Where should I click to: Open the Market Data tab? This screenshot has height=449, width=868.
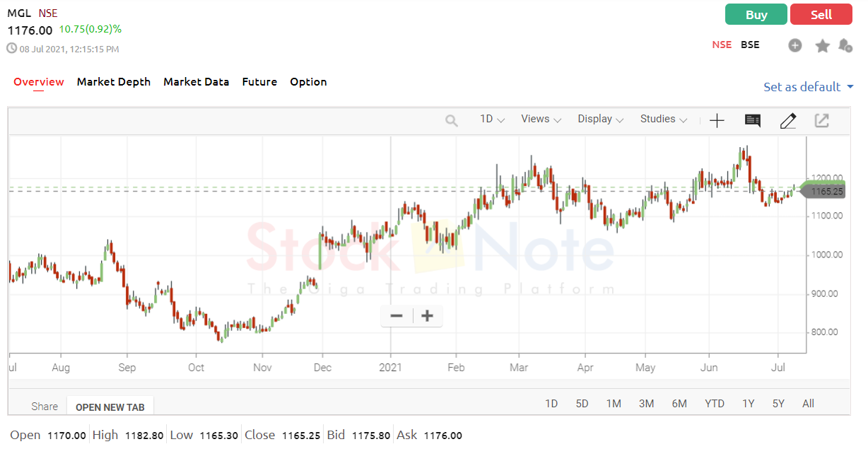coord(197,82)
